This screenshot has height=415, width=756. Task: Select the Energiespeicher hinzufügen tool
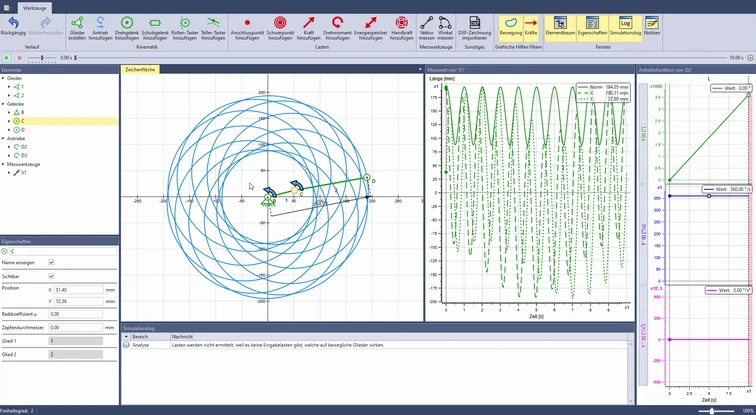(x=370, y=23)
